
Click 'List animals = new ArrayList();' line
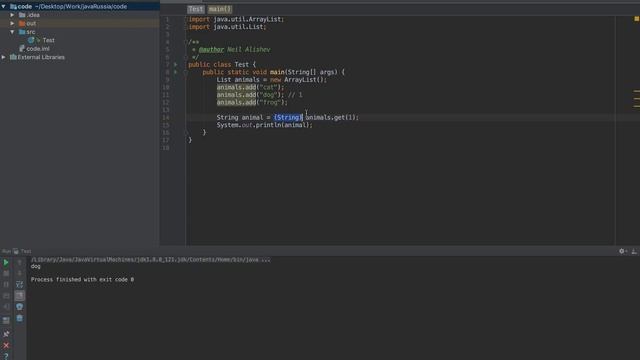tap(272, 80)
